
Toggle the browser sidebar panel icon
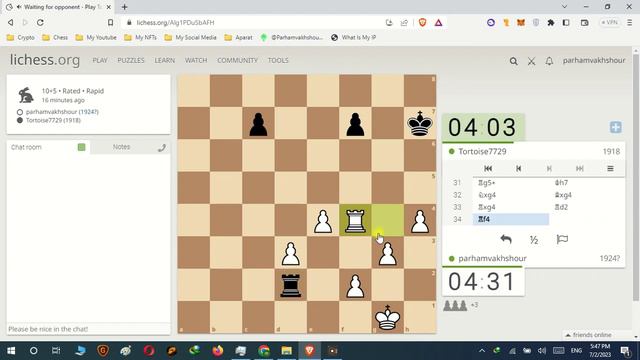566,22
